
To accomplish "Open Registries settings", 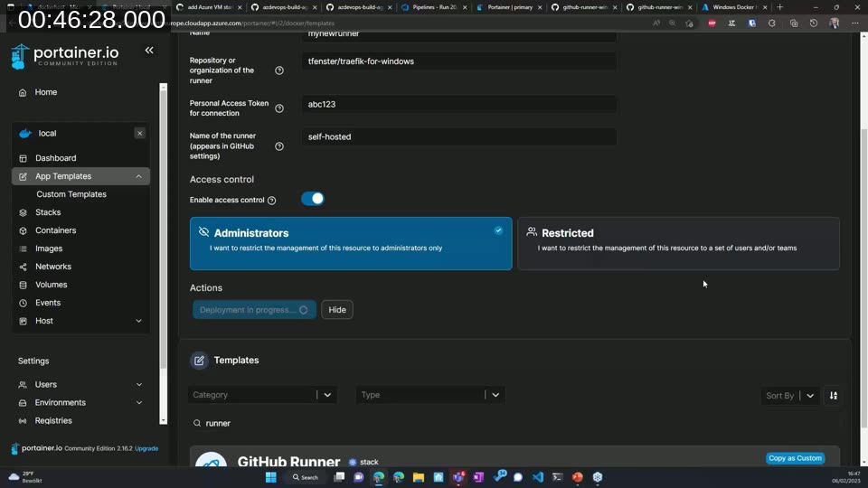I will [x=53, y=421].
